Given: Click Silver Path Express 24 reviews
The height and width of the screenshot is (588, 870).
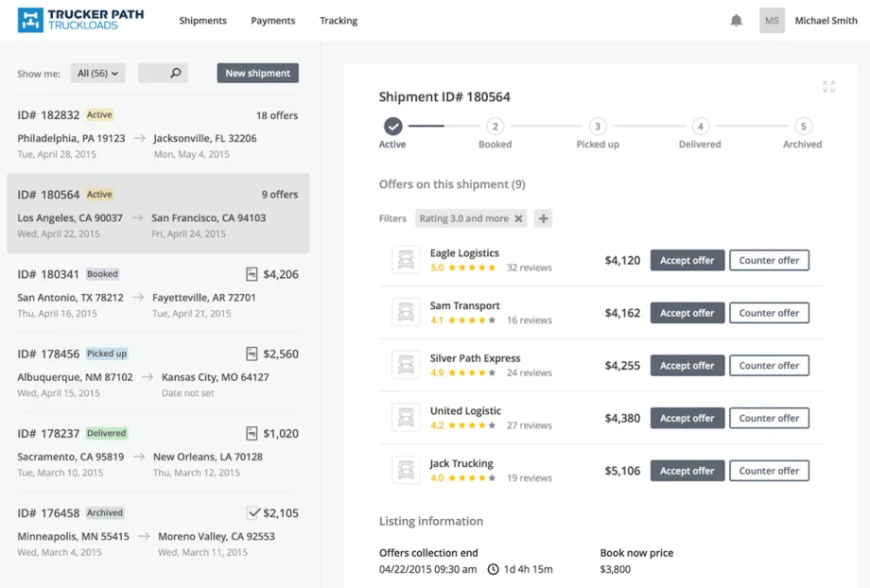Looking at the screenshot, I should [x=530, y=372].
